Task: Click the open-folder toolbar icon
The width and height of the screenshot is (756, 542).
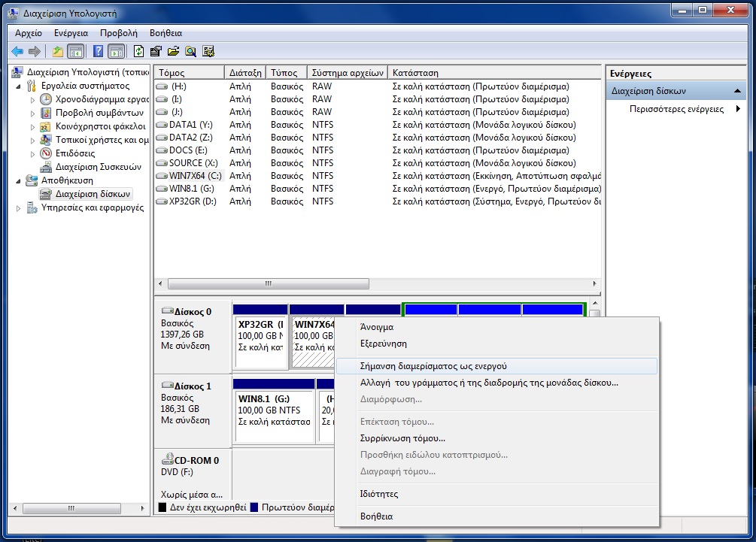Action: 173,51
